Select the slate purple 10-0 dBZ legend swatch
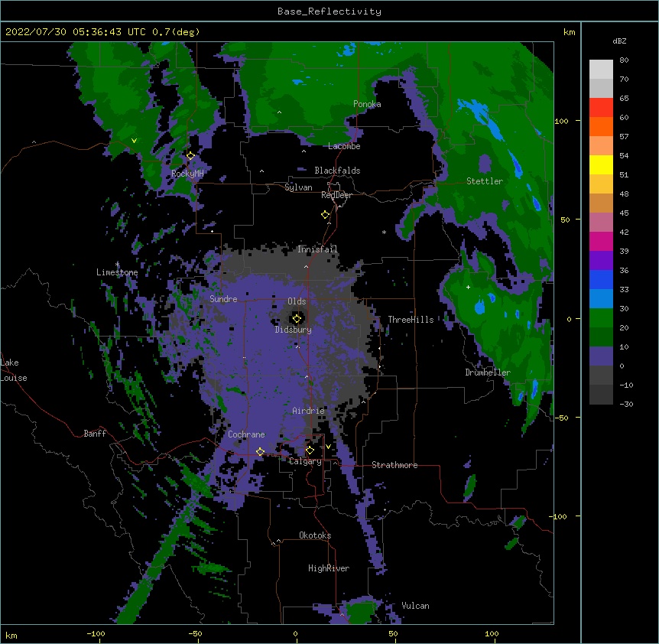The height and width of the screenshot is (644, 659). pyautogui.click(x=601, y=356)
